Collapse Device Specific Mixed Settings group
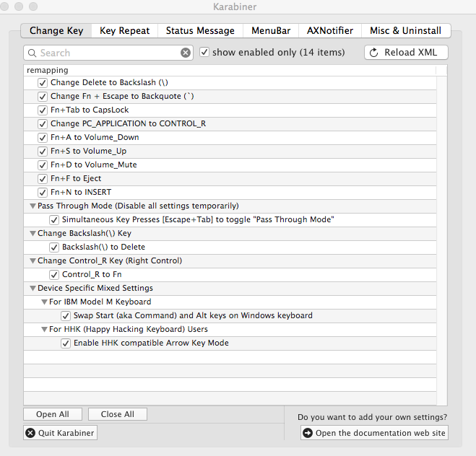The image size is (476, 456). click(33, 288)
